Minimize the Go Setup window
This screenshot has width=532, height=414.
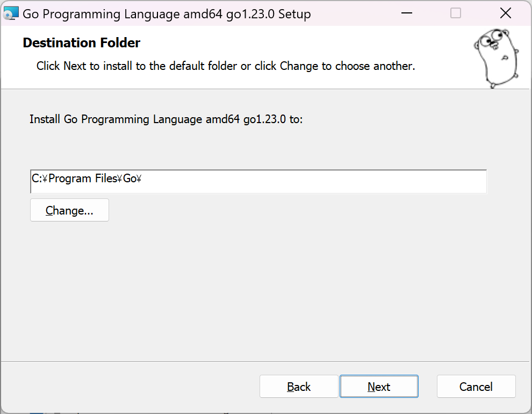(x=406, y=13)
